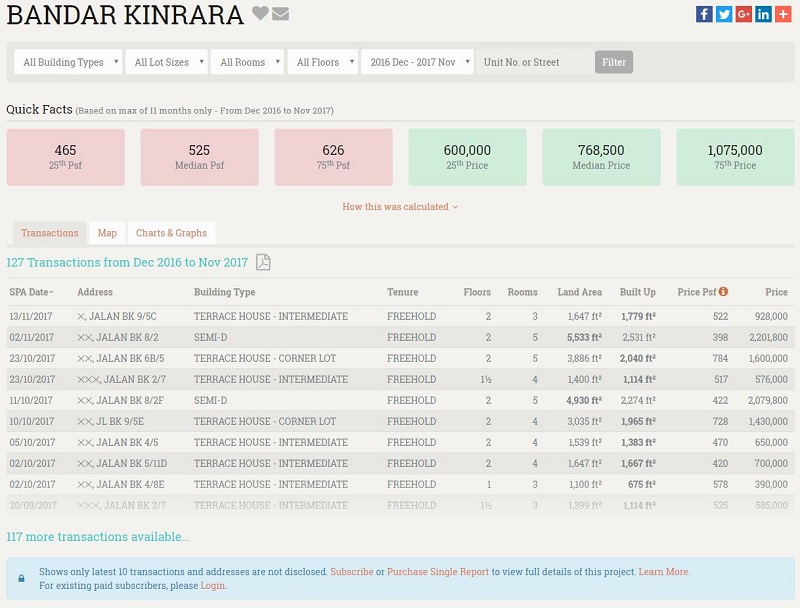Sort by Built Up column header
The image size is (800, 608).
point(638,292)
